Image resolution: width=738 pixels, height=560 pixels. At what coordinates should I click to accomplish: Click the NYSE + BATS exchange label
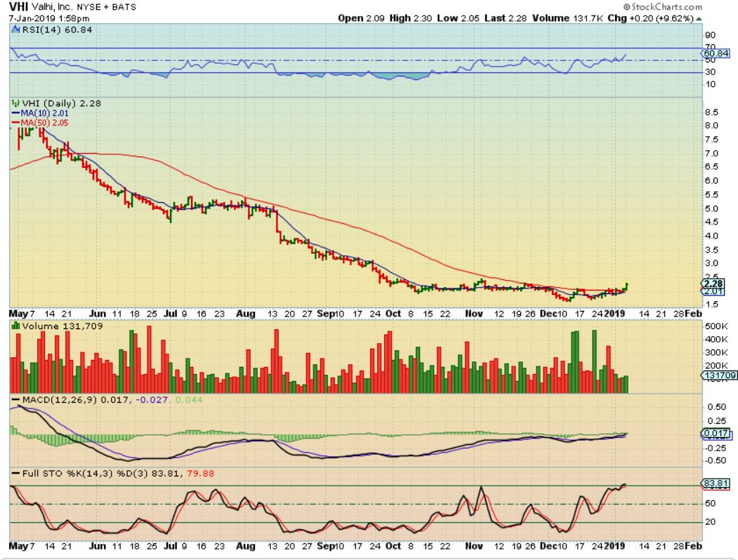[x=106, y=7]
